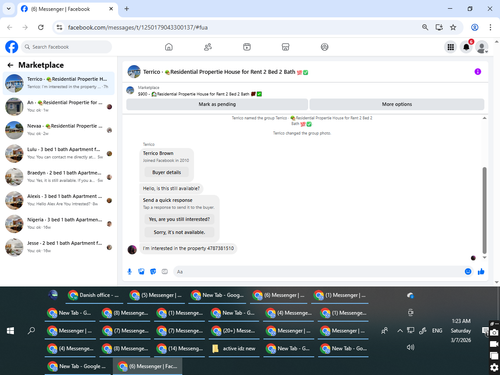This screenshot has height=375, width=500.
Task: Reload the page in Chrome
Action: click(41, 27)
